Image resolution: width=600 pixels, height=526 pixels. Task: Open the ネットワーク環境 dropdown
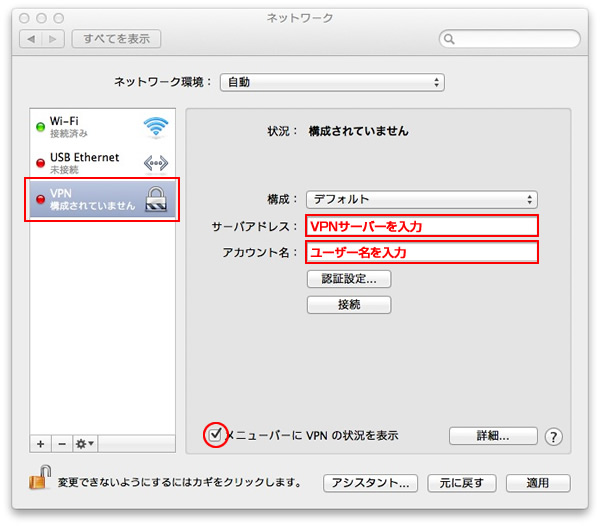tap(333, 82)
